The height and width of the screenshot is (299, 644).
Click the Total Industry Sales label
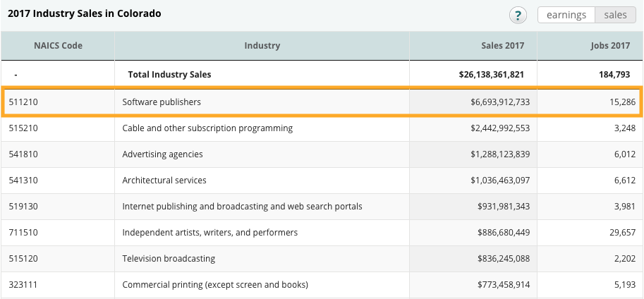169,75
